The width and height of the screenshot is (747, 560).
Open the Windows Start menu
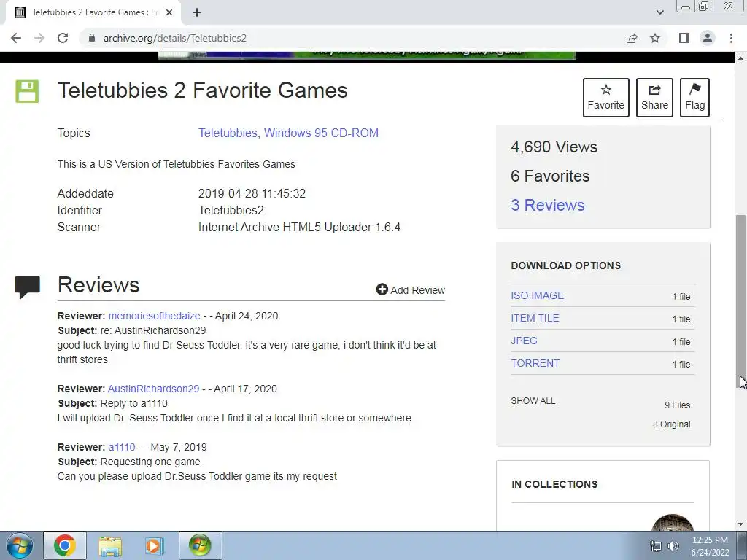pos(20,545)
